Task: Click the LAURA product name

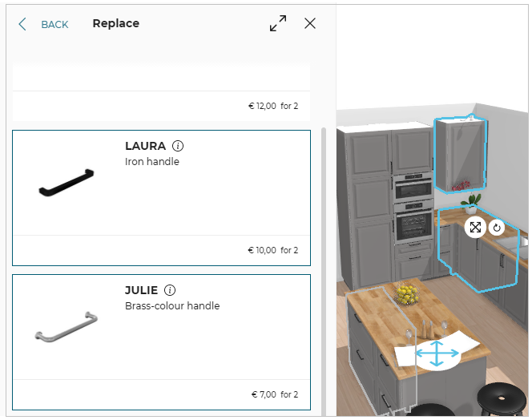Action: 145,146
